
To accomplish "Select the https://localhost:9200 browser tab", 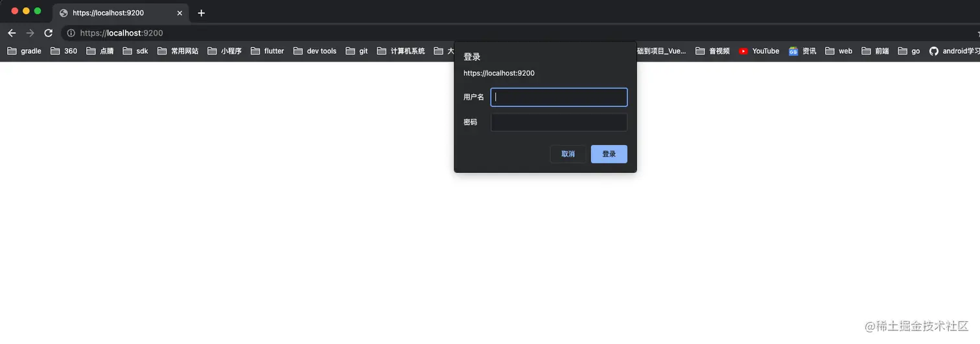I will click(121, 13).
